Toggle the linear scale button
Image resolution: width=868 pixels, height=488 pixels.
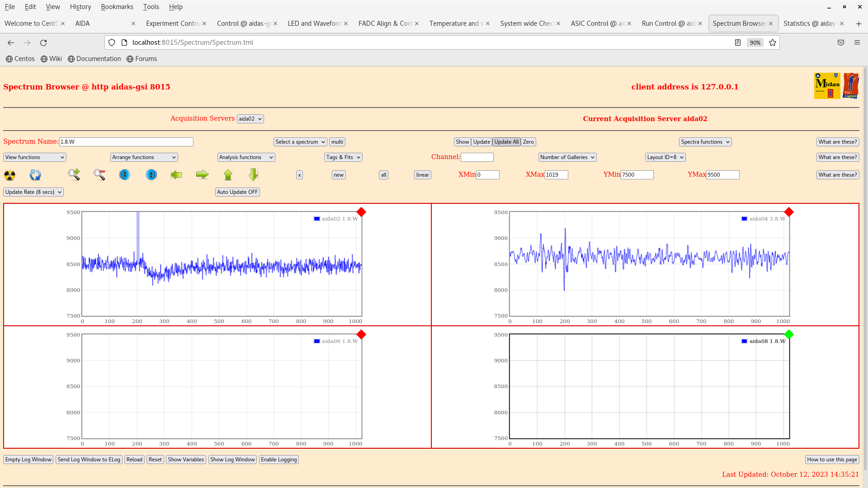point(422,175)
